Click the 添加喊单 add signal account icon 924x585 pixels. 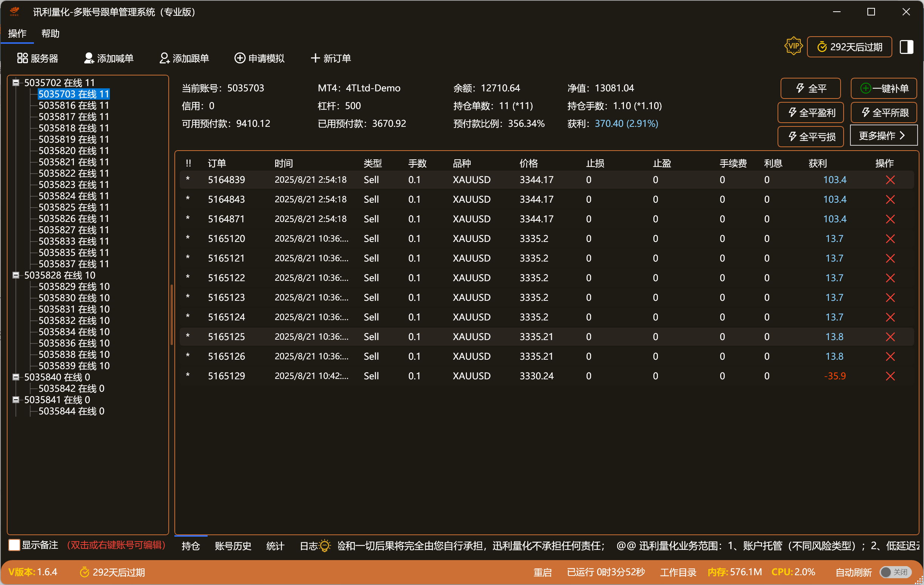click(x=89, y=58)
